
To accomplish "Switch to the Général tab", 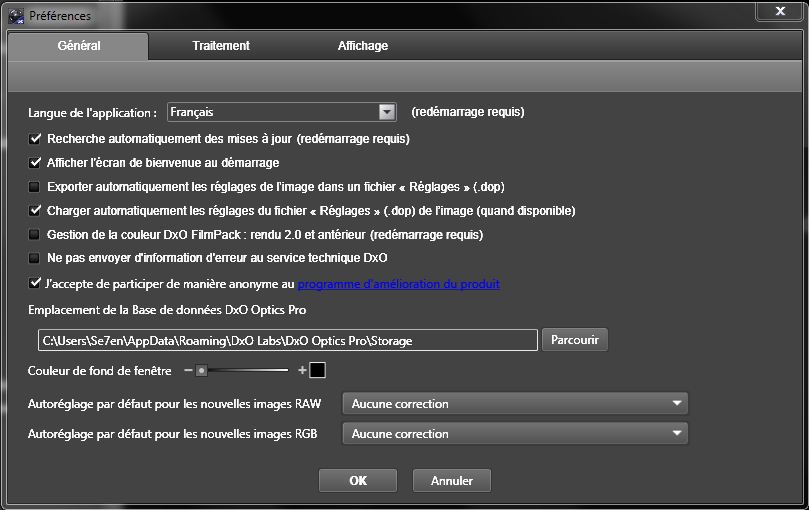I will (78, 46).
